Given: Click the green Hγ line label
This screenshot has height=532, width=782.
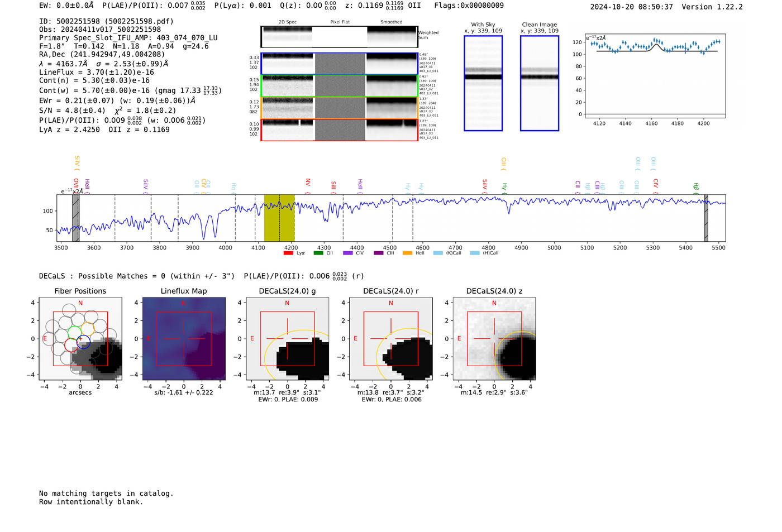Looking at the screenshot, I should click(504, 188).
